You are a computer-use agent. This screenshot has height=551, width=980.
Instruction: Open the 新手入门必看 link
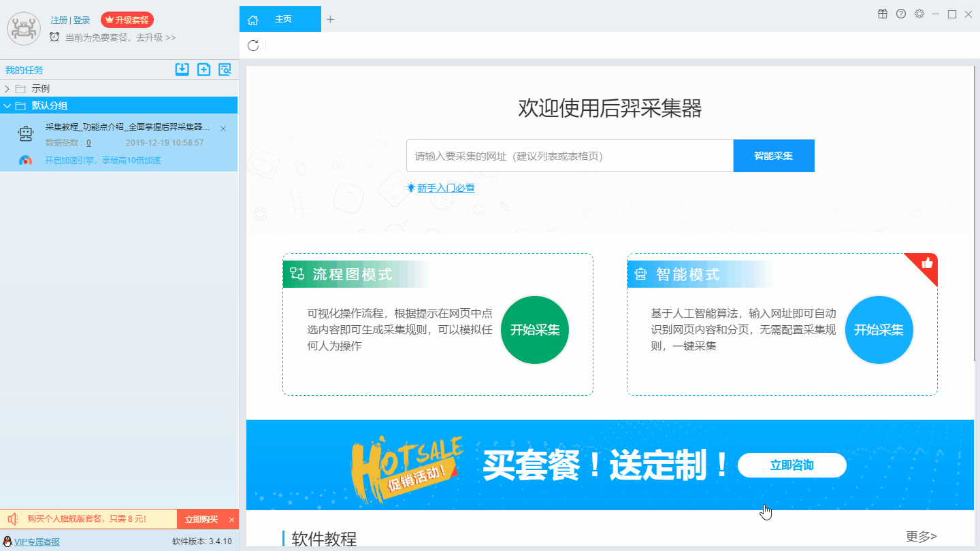pos(446,188)
